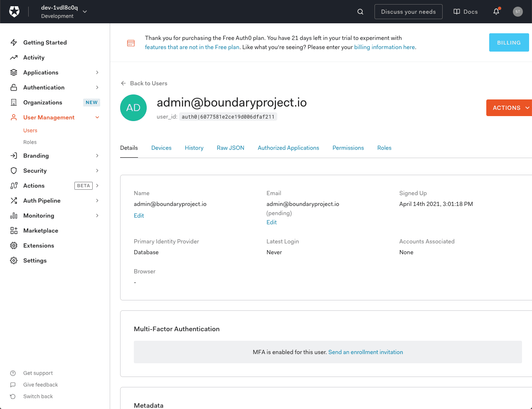This screenshot has width=532, height=409.
Task: Open the search magnifier icon
Action: click(x=360, y=12)
